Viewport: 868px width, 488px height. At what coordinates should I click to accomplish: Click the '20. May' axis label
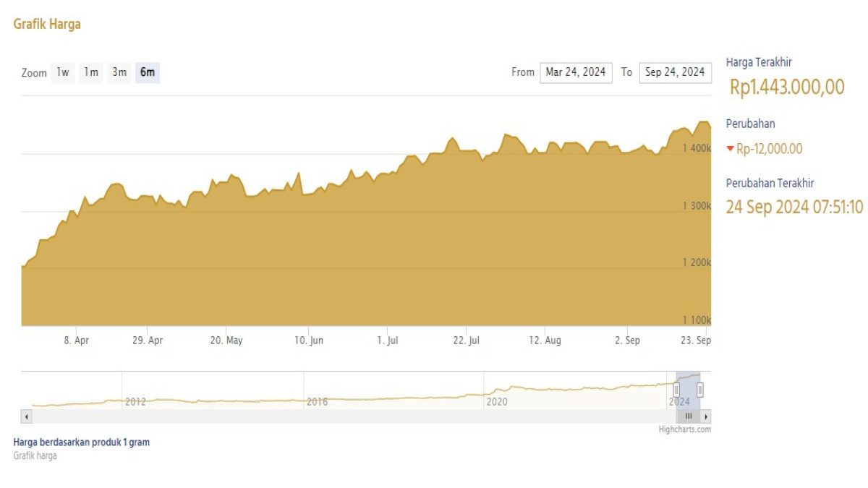click(x=226, y=341)
